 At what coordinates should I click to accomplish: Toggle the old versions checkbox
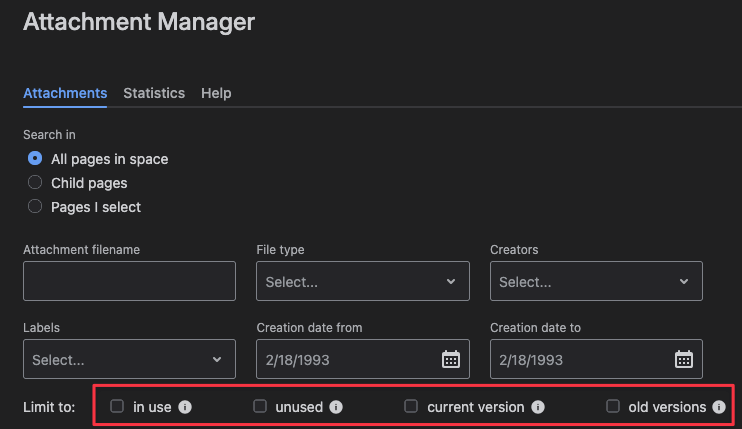coord(613,406)
